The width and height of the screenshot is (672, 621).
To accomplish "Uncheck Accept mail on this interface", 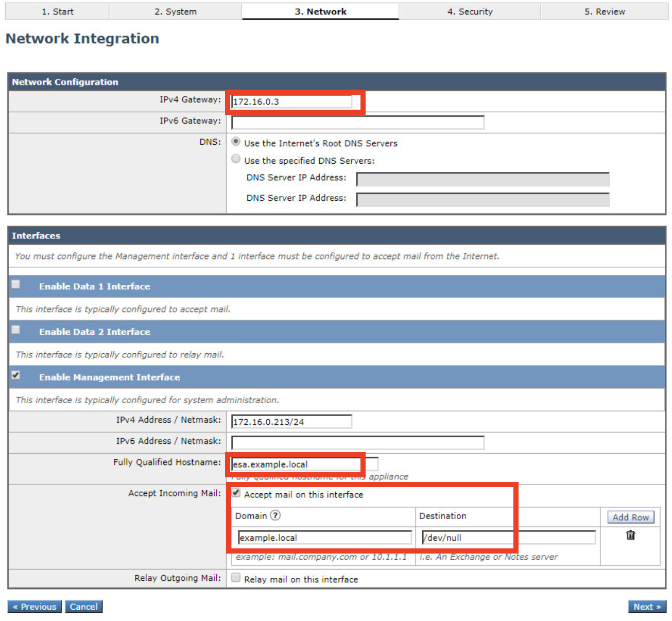I will pos(236,493).
